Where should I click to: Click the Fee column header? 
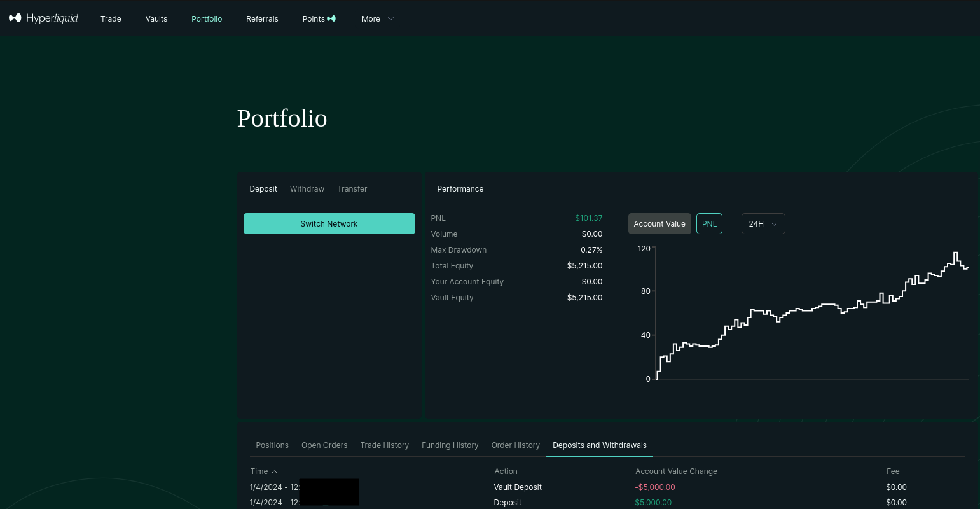point(893,471)
